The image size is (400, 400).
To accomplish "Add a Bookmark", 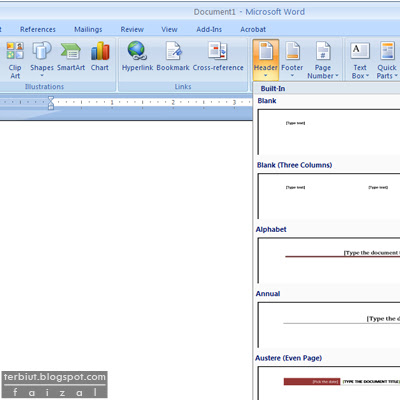I will pyautogui.click(x=173, y=57).
